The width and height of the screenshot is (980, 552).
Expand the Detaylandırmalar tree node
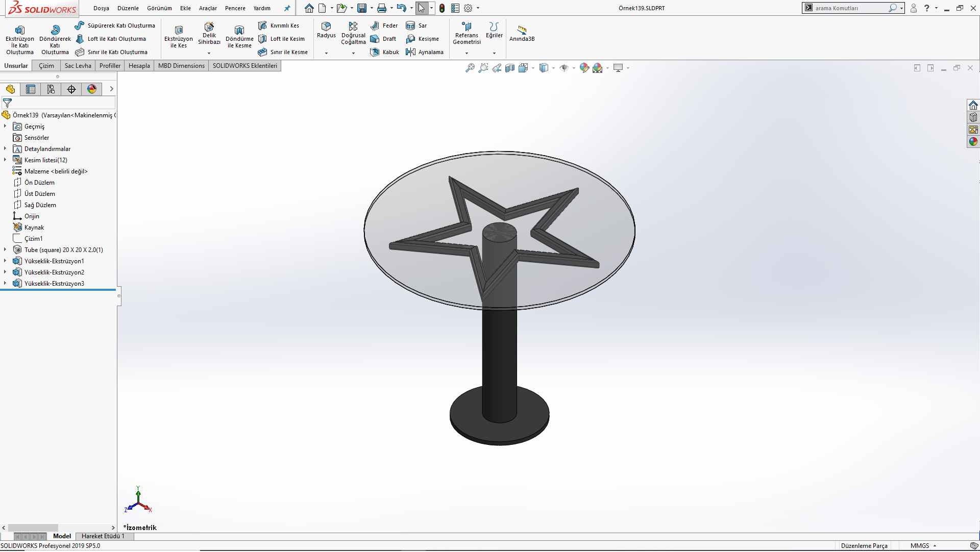click(x=5, y=148)
